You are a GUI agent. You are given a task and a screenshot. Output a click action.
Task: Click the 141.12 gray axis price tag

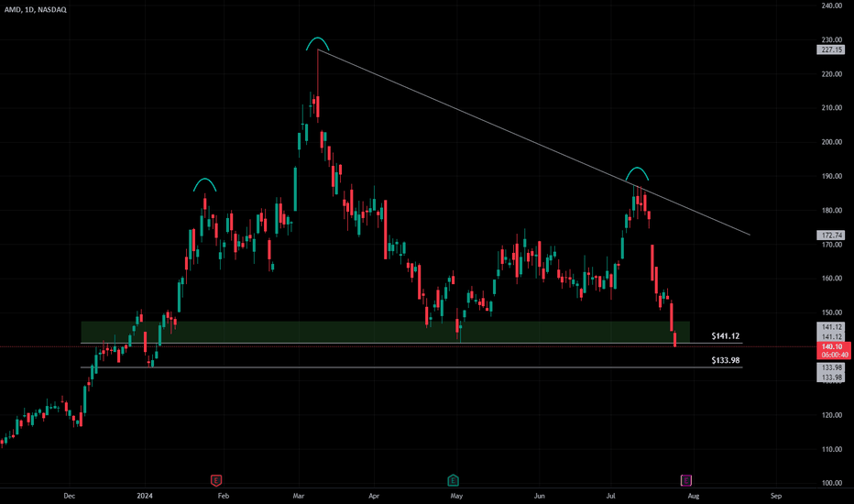[832, 327]
